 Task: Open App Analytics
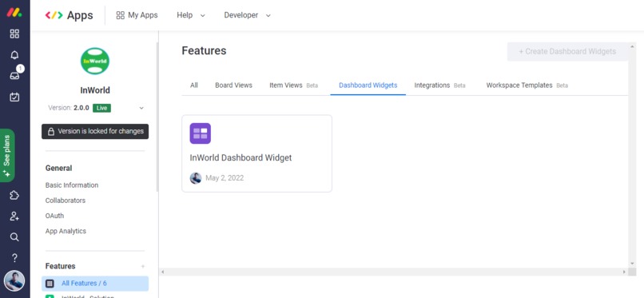pyautogui.click(x=66, y=231)
